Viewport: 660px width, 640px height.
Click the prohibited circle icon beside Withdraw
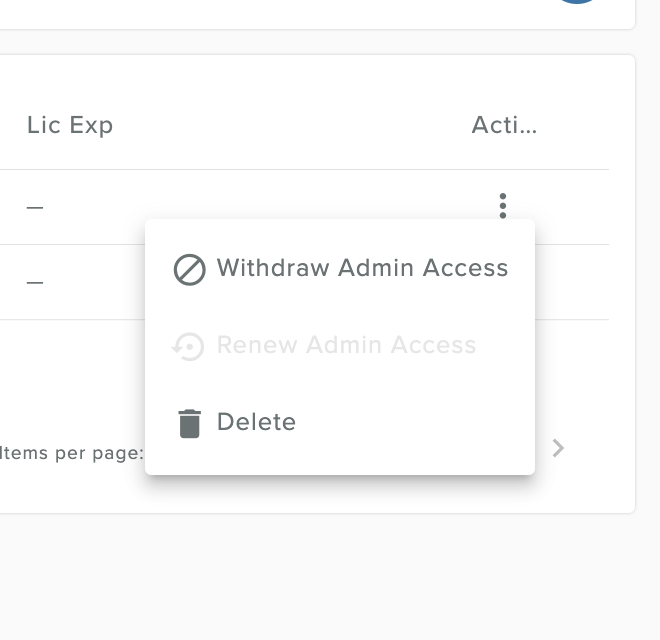[x=189, y=269]
